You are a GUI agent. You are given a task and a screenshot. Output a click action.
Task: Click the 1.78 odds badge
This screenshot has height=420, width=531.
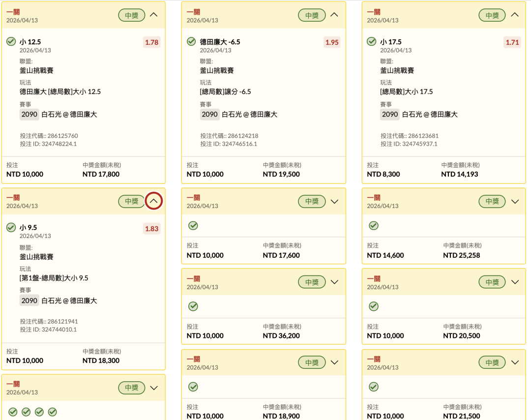151,42
